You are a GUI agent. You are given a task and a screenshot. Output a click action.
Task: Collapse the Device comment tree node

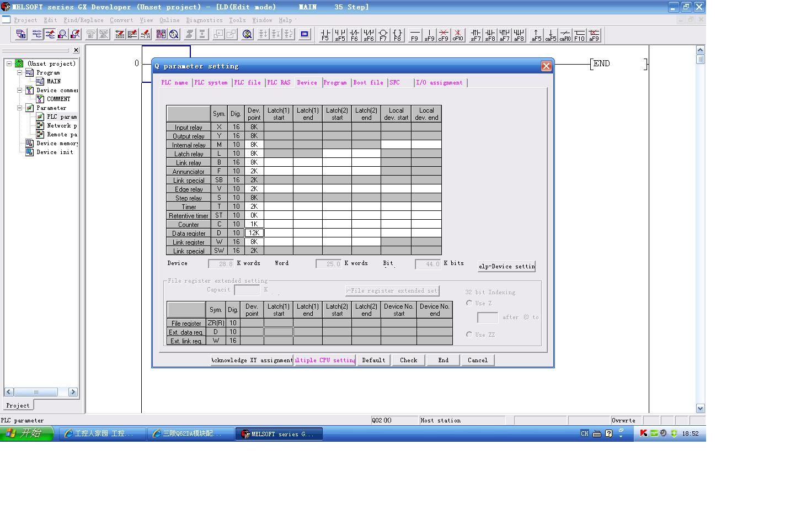19,90
